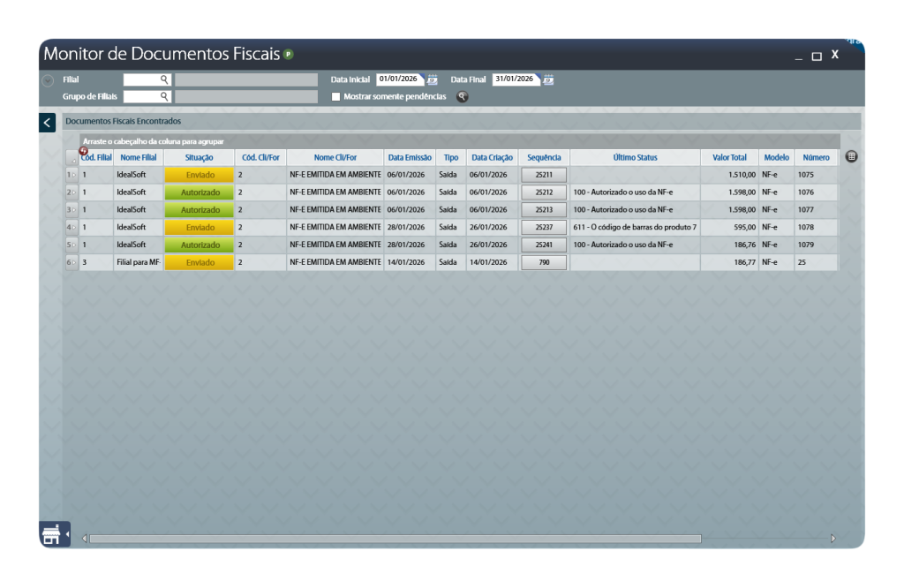Click the store icon at bottom left
Image resolution: width=904 pixels, height=588 pixels.
click(x=51, y=535)
